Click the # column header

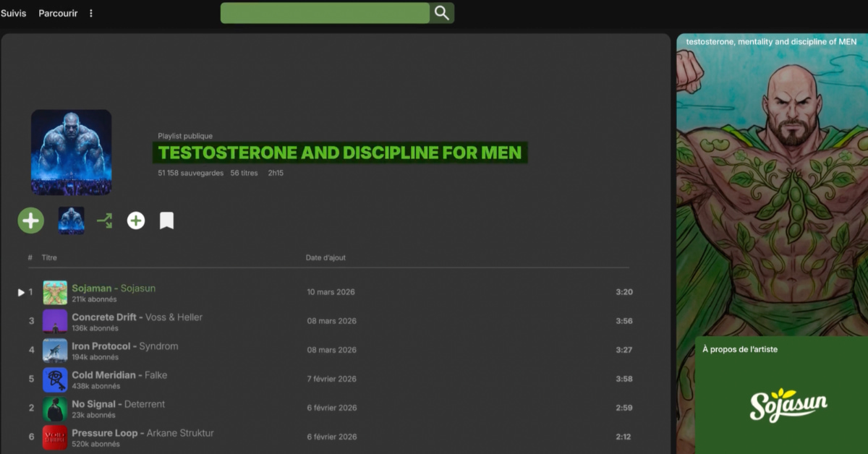tap(30, 257)
